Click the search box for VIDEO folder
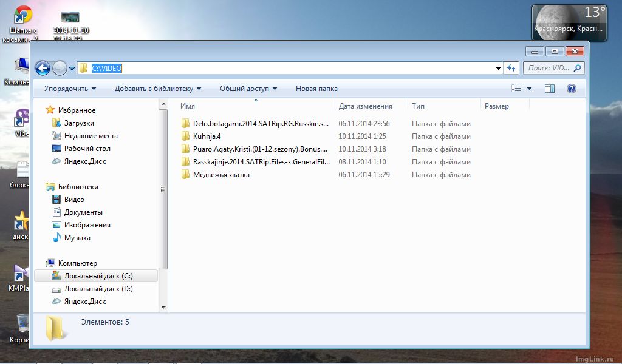 click(554, 68)
